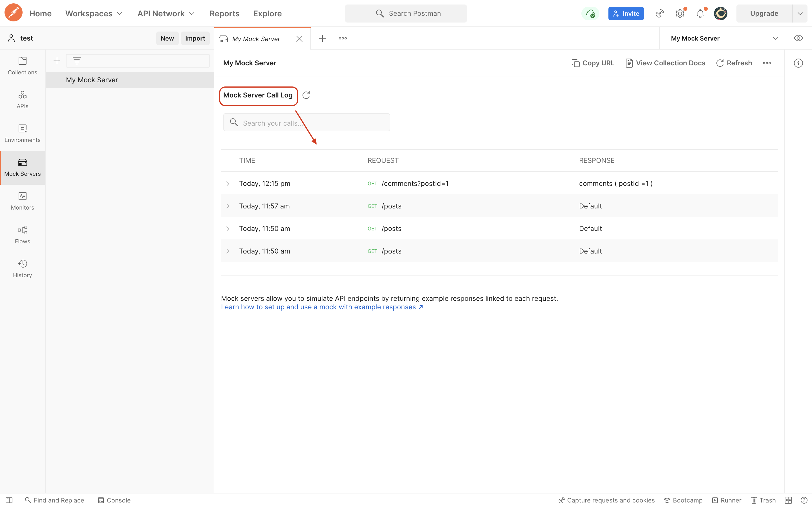Open the APIs sidebar section
This screenshot has width=812, height=507.
(23, 99)
